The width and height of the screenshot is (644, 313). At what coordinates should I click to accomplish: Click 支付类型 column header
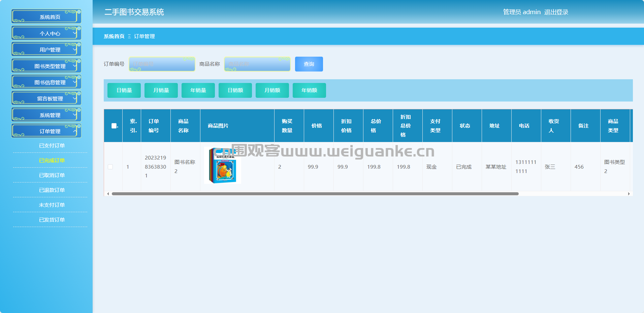(x=437, y=125)
